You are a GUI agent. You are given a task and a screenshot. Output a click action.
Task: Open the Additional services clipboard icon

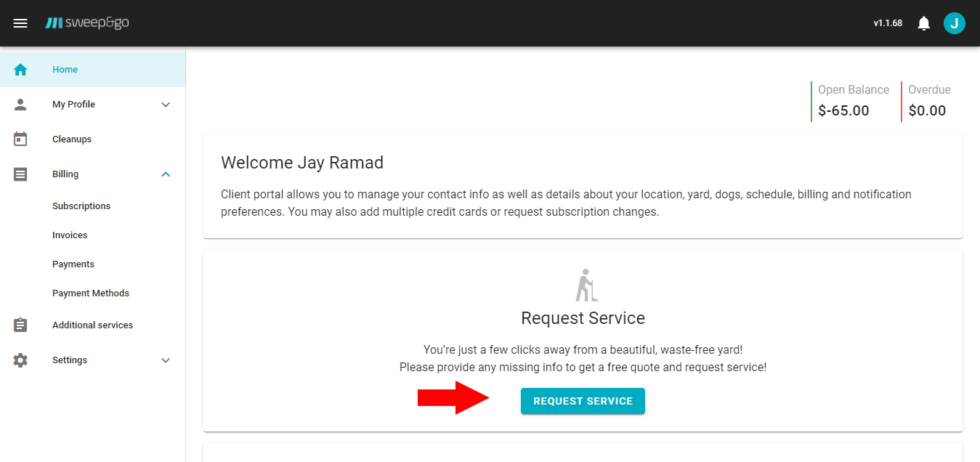20,325
